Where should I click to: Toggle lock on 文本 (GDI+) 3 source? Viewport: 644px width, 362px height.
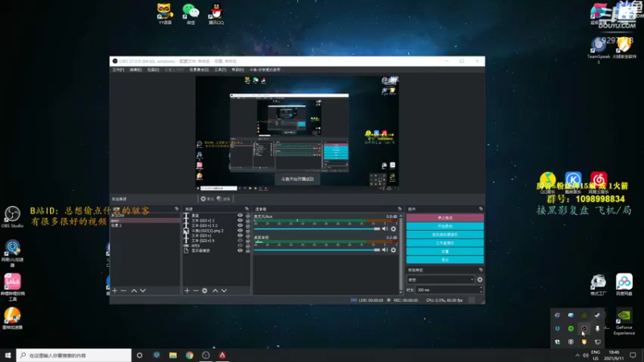247,220
